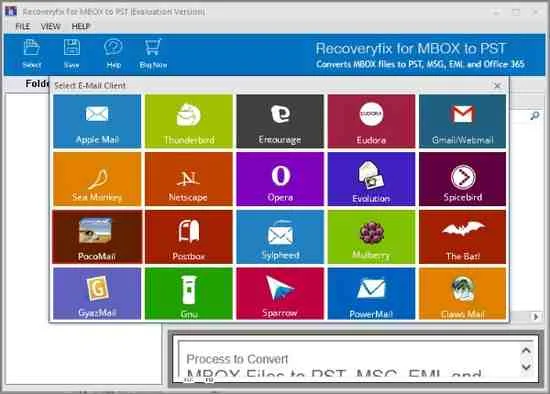Pick the Sylpheed client tile

pyautogui.click(x=280, y=237)
